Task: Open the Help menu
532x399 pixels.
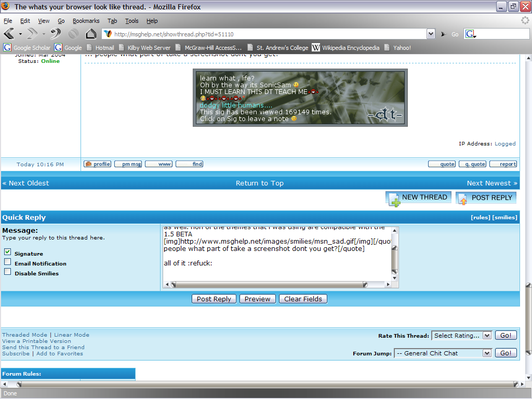Action: [152, 21]
